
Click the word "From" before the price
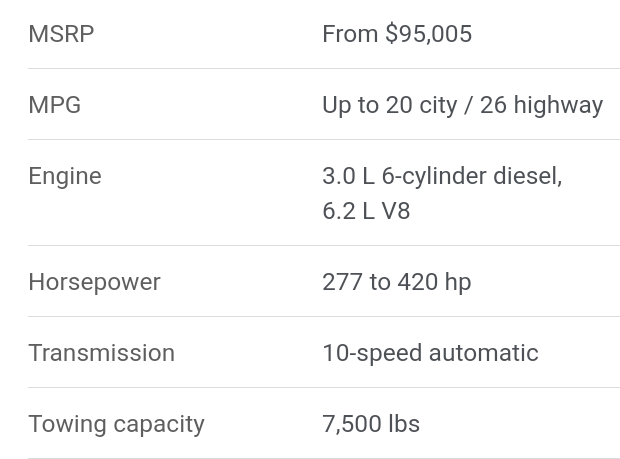350,34
